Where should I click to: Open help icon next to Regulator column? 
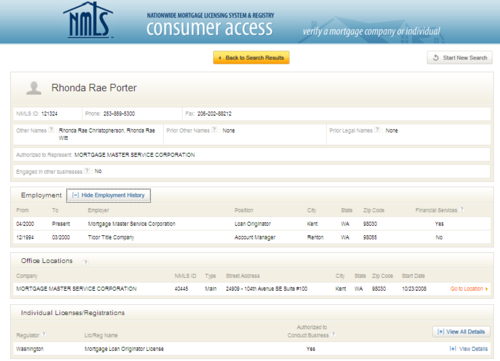click(x=44, y=334)
